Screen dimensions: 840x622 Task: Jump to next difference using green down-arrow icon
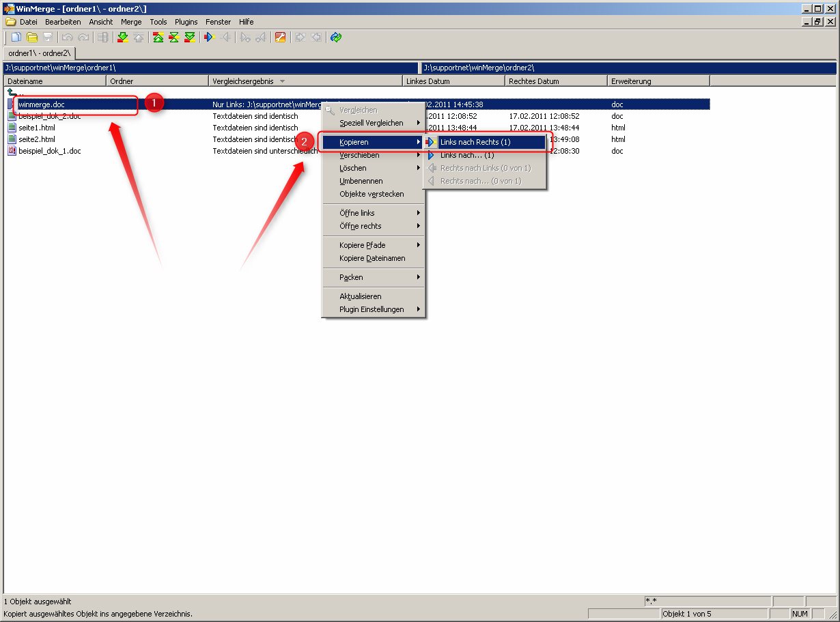point(122,37)
